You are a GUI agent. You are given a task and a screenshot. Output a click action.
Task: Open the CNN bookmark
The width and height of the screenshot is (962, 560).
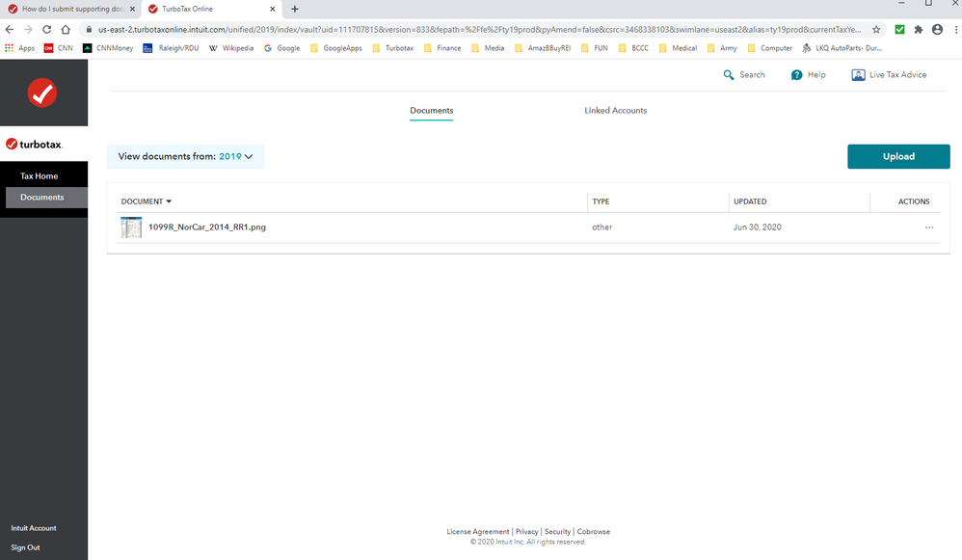pyautogui.click(x=58, y=48)
